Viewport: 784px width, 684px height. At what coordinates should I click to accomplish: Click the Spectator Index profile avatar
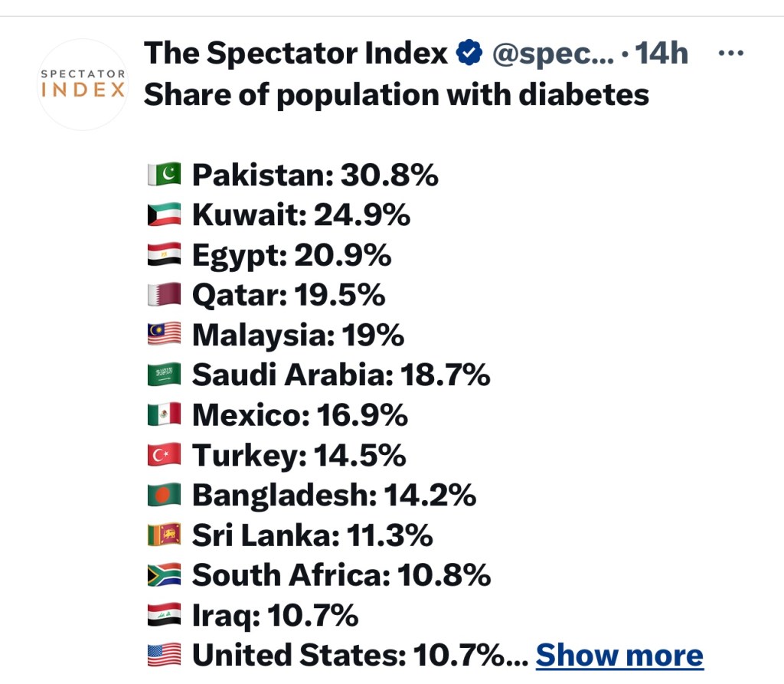[83, 84]
